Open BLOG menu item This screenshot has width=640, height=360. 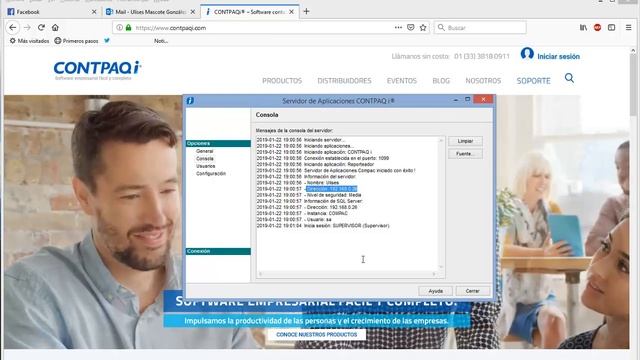pos(441,81)
